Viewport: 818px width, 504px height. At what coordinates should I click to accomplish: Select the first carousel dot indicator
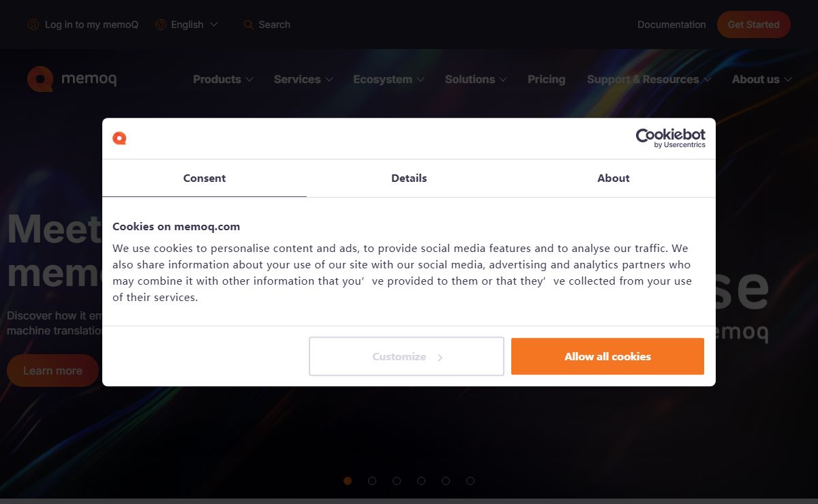pos(348,481)
